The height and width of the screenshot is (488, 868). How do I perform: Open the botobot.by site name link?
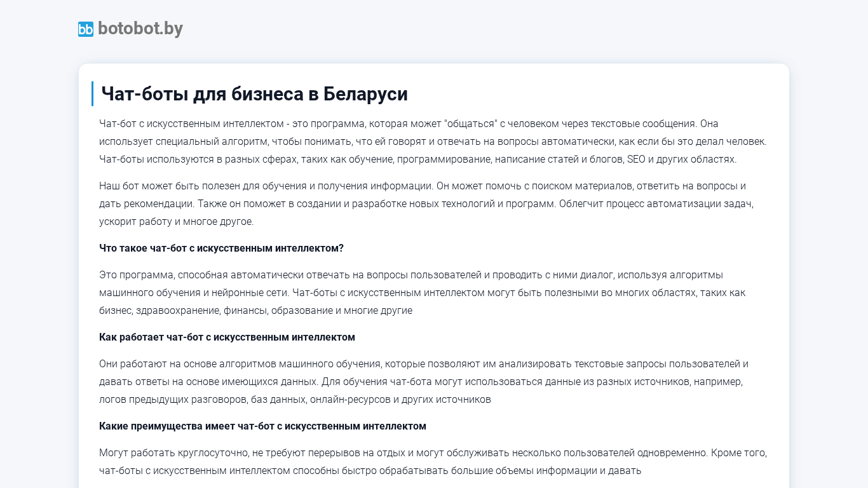point(140,29)
